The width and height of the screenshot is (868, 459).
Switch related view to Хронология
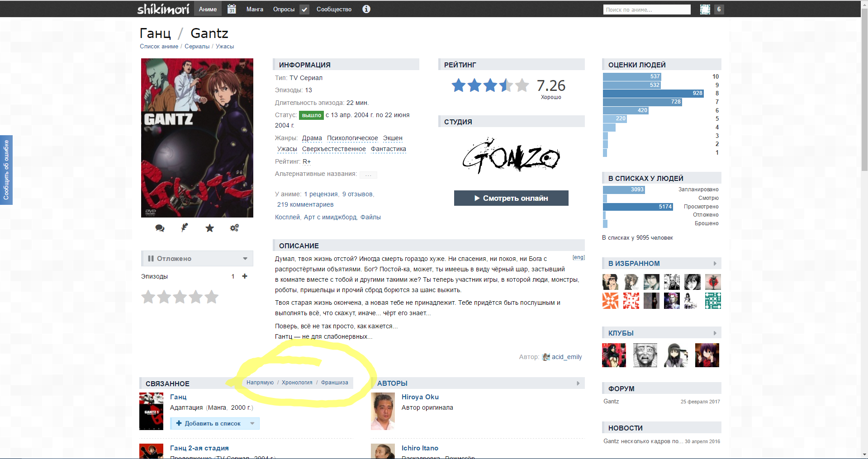click(297, 383)
